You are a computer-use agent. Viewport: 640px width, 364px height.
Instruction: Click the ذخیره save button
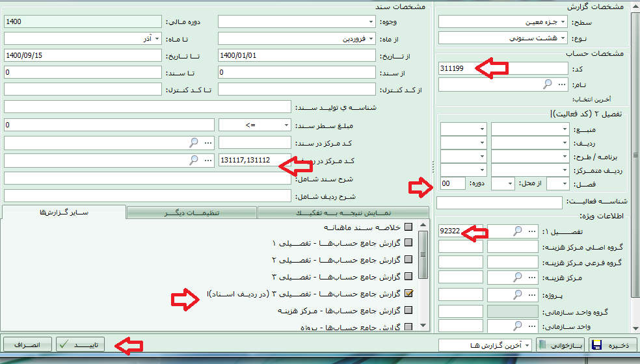point(613,344)
